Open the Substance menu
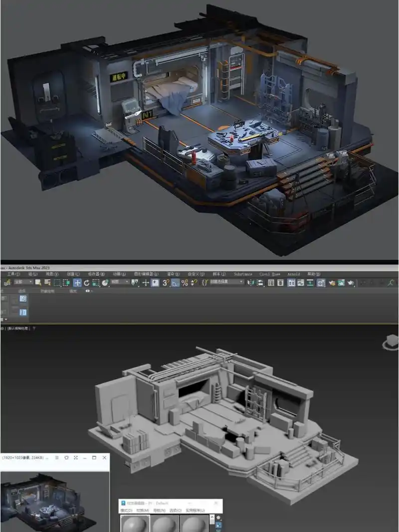399x532 pixels. [x=243, y=274]
